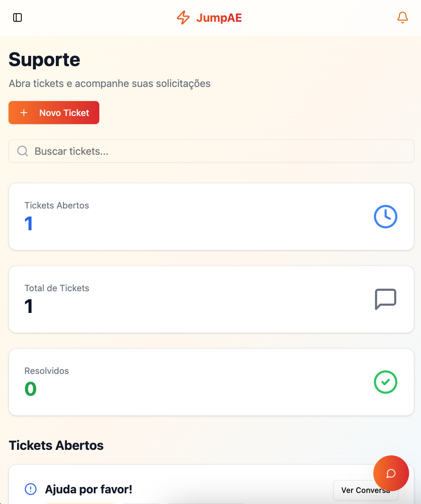Open the floating chat bubble button
421x504 pixels.
(x=391, y=473)
